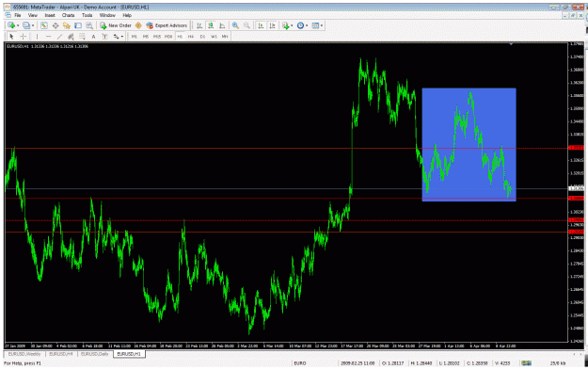
Task: Show the Market Watch window
Action: coord(44,25)
